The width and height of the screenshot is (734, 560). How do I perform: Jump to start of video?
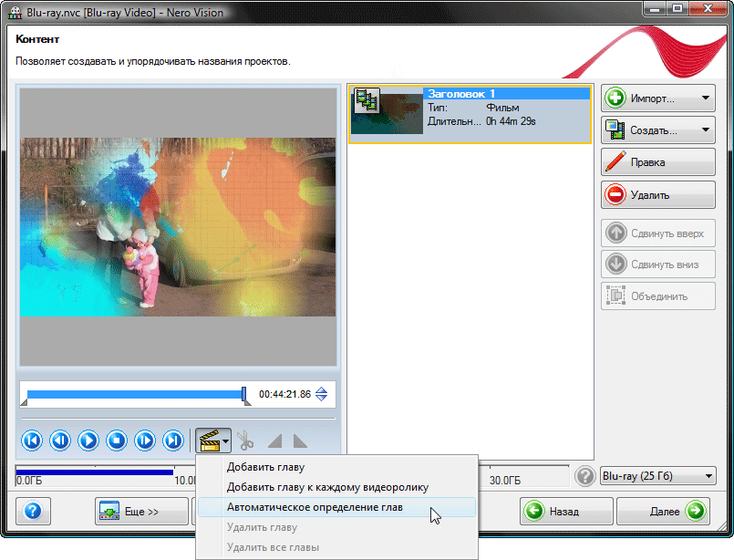click(32, 441)
